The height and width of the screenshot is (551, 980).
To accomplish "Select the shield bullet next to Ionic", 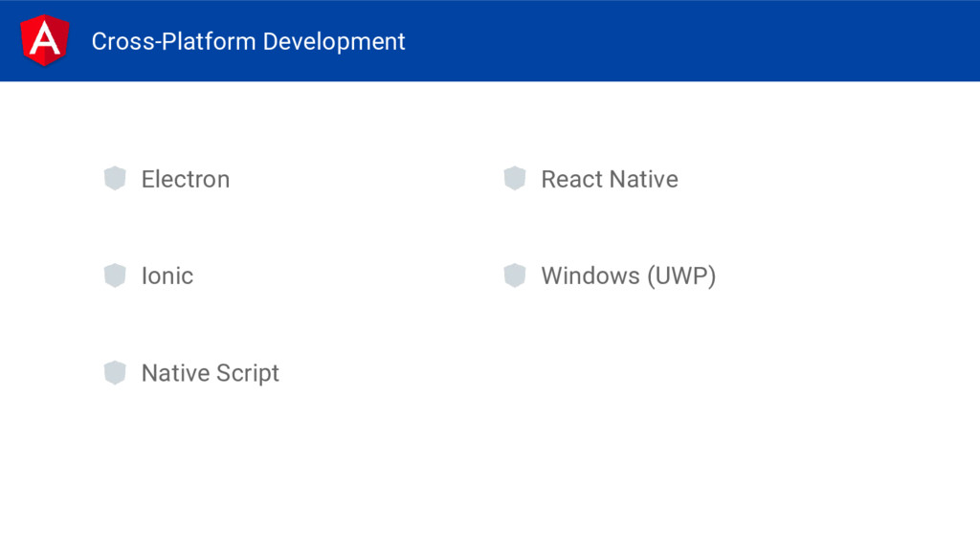I will point(115,275).
